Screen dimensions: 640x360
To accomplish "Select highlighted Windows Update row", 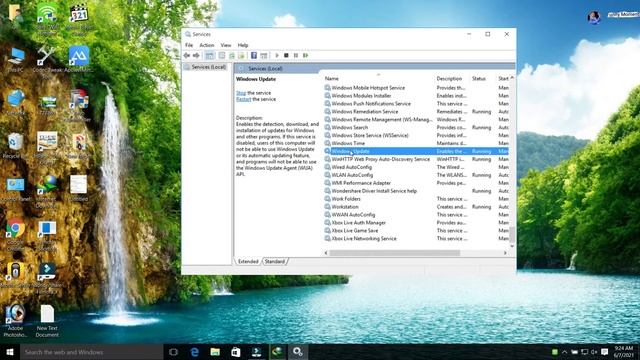I will point(416,151).
